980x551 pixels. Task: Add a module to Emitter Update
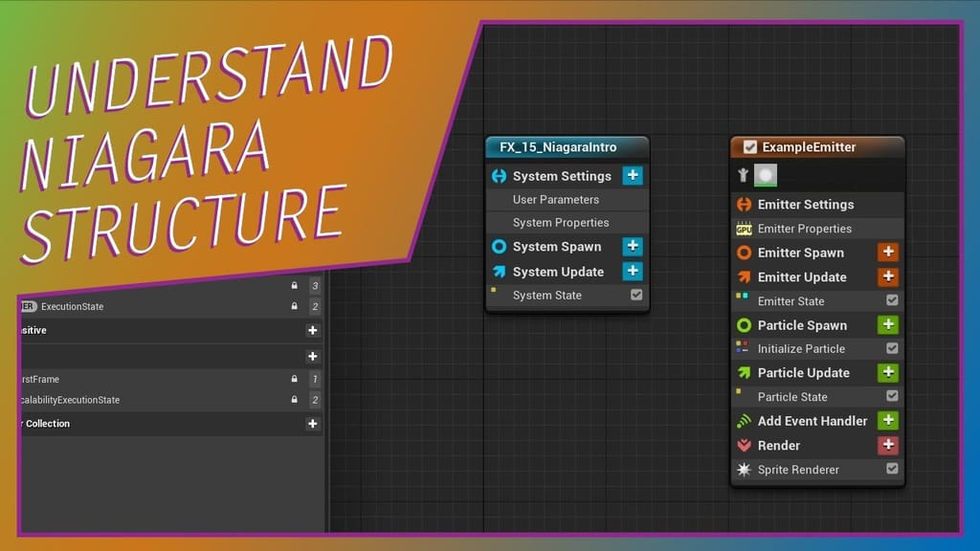coord(888,276)
